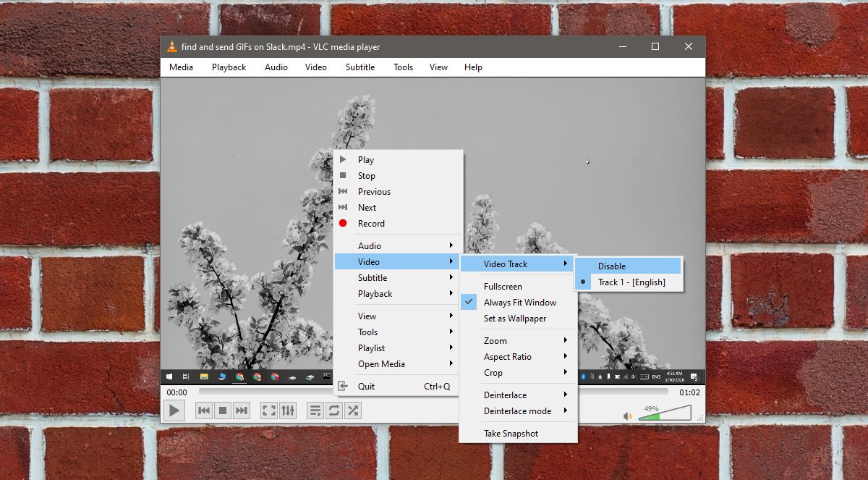Screen dimensions: 868x480
Task: Toggle the loop/repeat button
Action: 334,410
